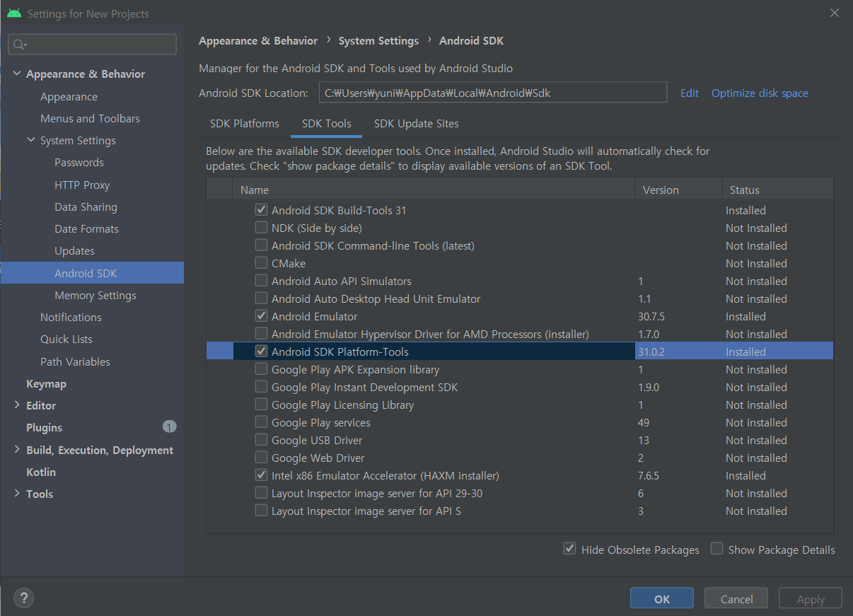Tick the CMake checkbox

pos(261,263)
